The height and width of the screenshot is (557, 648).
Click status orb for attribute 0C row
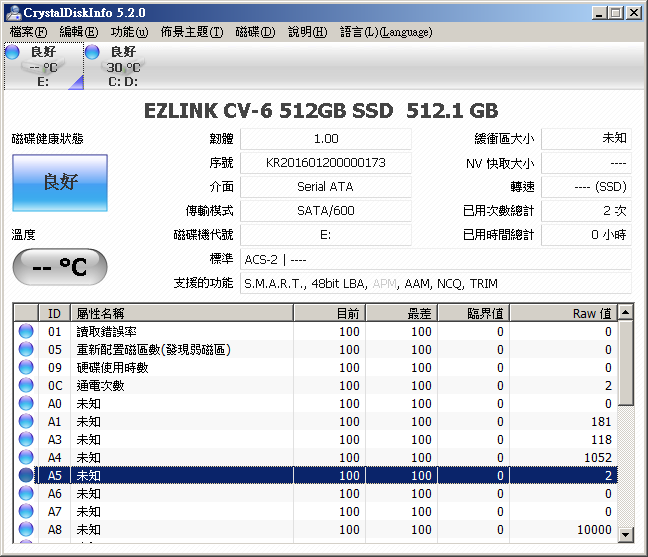[26, 385]
